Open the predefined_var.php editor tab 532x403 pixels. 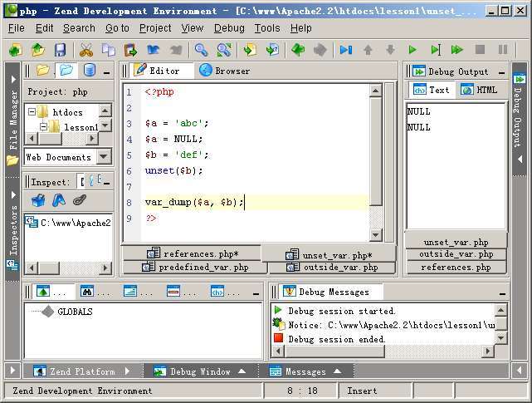coord(195,267)
